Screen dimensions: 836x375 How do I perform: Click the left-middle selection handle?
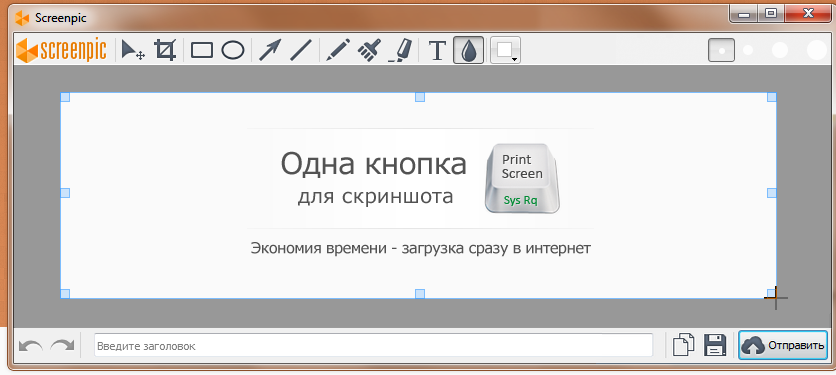click(65, 193)
